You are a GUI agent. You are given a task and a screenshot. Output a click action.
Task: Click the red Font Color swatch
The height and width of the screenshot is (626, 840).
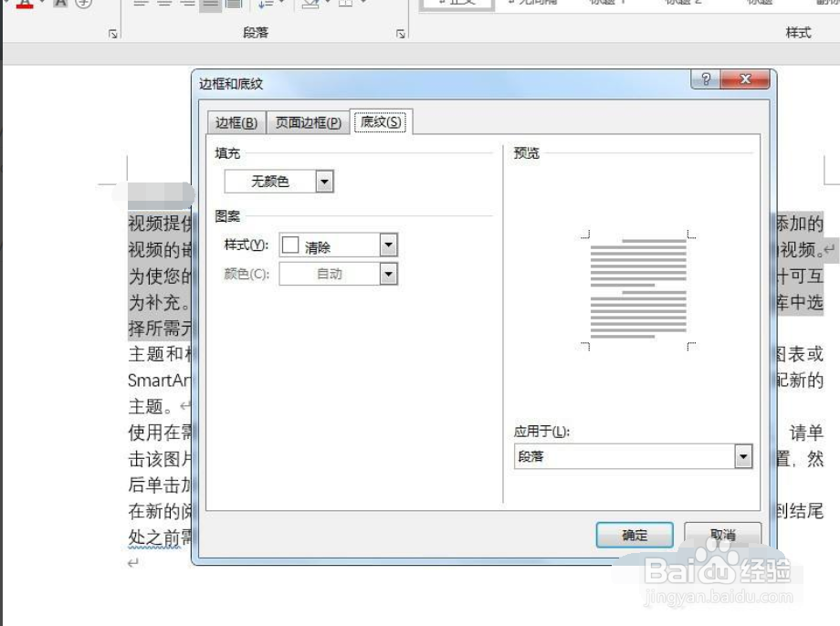point(23,4)
